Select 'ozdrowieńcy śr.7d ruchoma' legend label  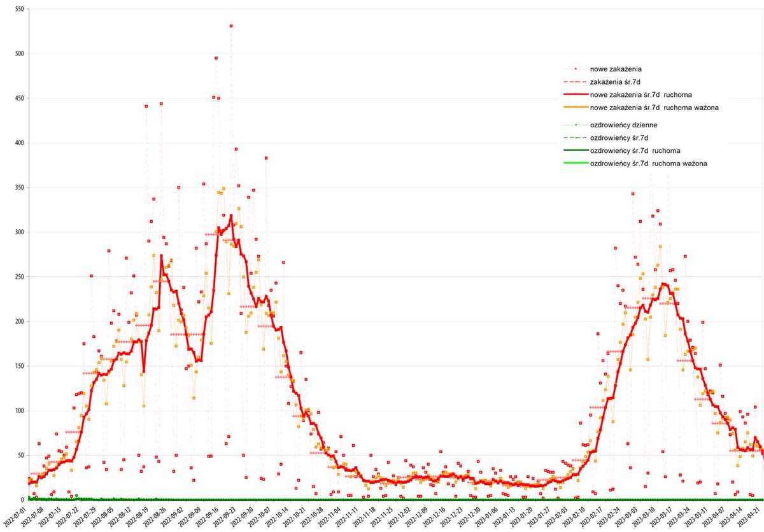pyautogui.click(x=635, y=151)
